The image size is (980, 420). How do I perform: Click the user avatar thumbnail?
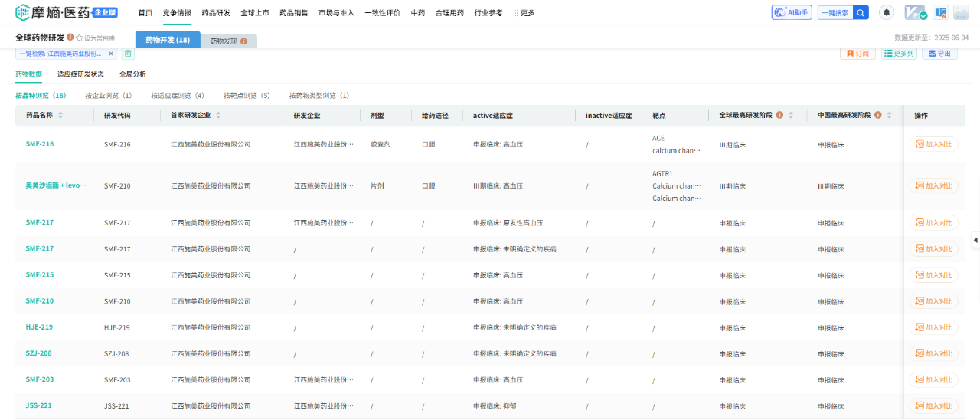point(960,12)
